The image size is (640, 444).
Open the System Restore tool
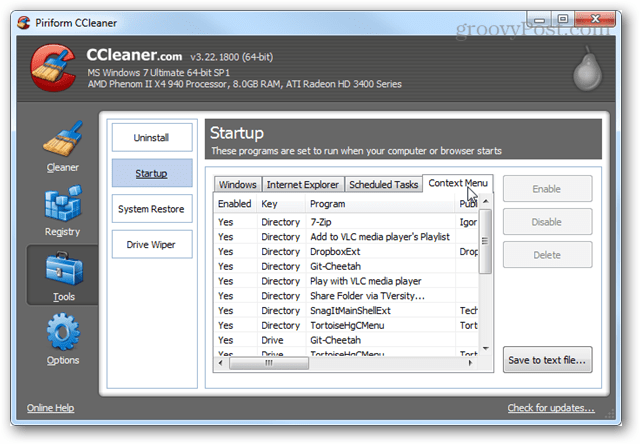[151, 209]
